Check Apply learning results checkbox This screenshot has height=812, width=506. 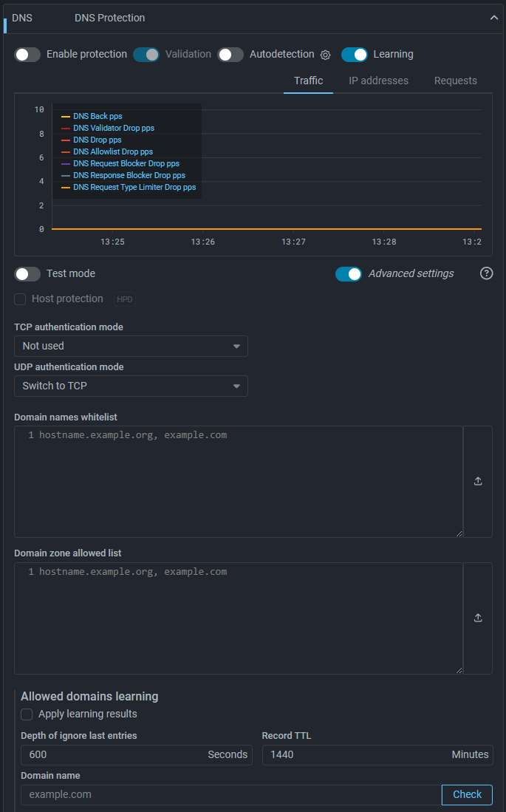pyautogui.click(x=27, y=714)
